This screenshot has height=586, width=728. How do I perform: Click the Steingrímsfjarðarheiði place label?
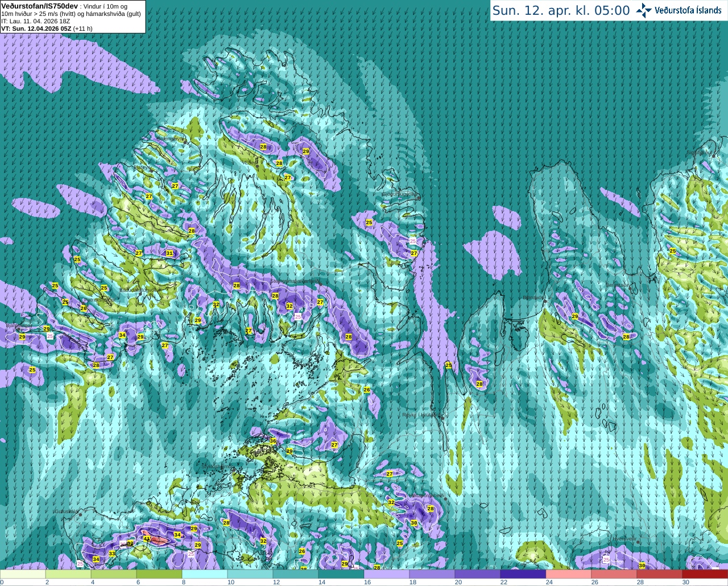coord(294,281)
